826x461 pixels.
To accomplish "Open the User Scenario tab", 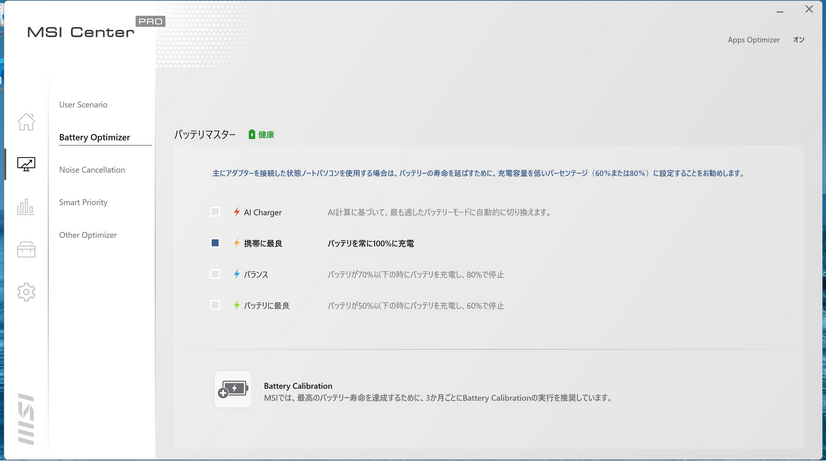I will tap(83, 105).
